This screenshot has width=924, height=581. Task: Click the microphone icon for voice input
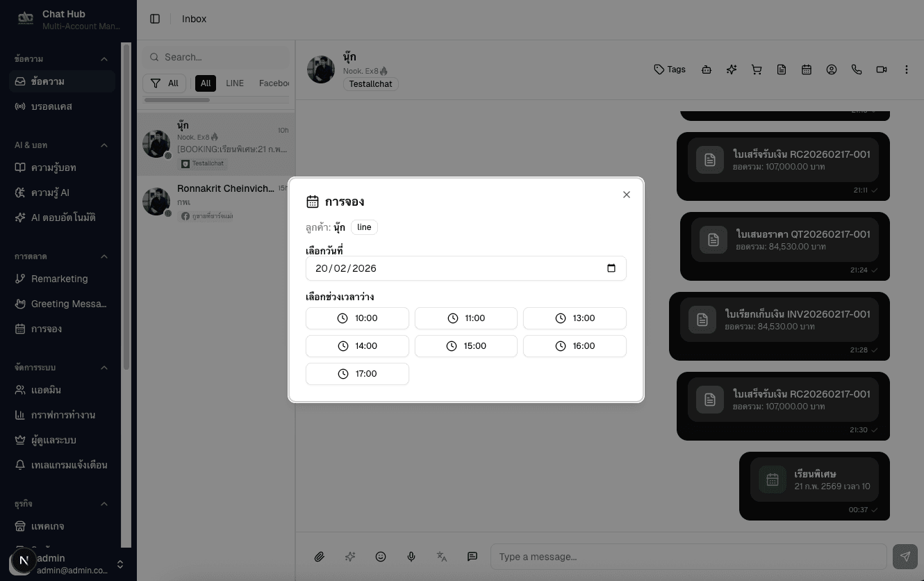click(x=411, y=557)
